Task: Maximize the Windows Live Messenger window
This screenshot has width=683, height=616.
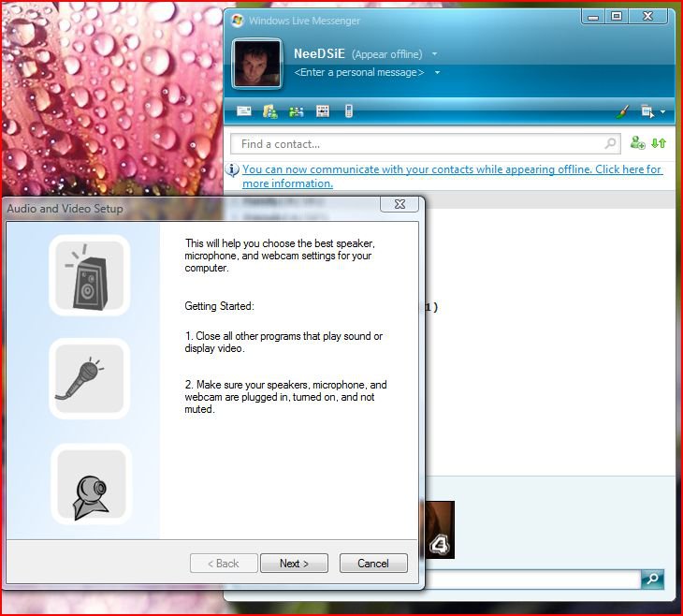Action: pyautogui.click(x=617, y=17)
